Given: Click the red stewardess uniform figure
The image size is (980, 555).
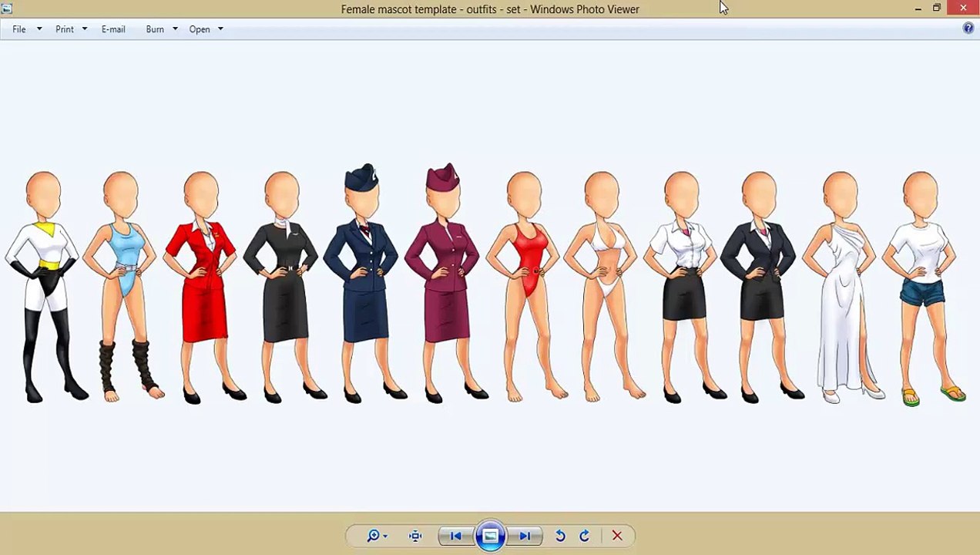Looking at the screenshot, I should point(203,287).
